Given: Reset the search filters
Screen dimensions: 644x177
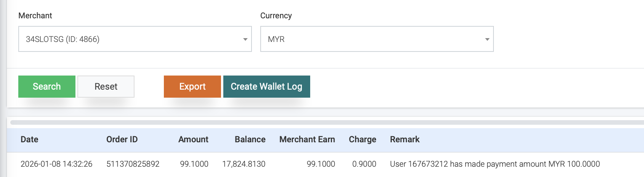Looking at the screenshot, I should (x=106, y=87).
